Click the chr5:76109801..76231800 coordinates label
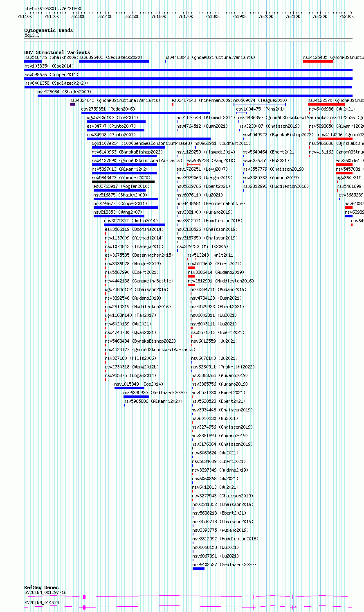 (x=53, y=9)
